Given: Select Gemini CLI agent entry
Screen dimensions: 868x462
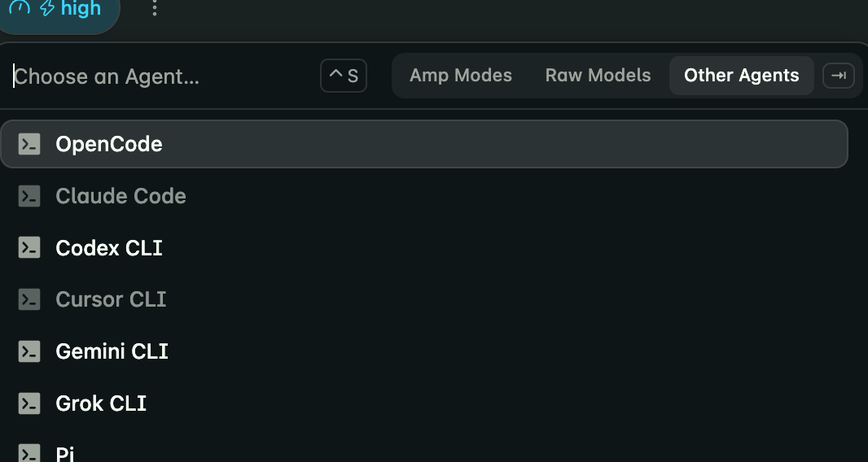Looking at the screenshot, I should [424, 351].
